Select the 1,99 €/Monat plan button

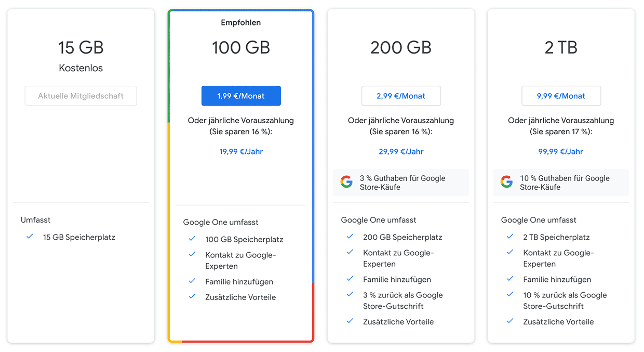[x=241, y=96]
